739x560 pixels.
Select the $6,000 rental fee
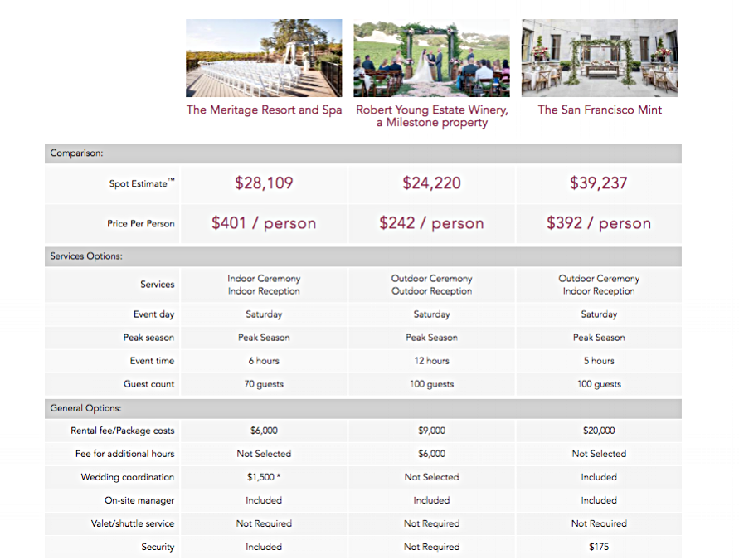(264, 431)
